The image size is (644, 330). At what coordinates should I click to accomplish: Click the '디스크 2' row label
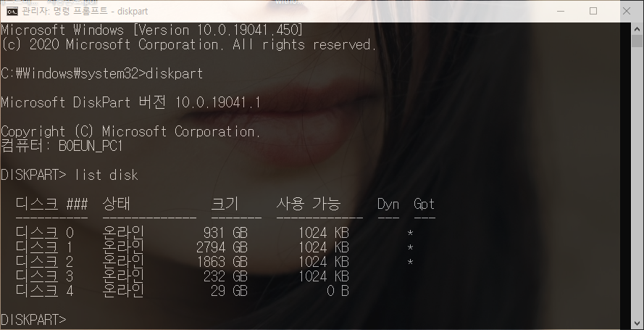tap(44, 262)
